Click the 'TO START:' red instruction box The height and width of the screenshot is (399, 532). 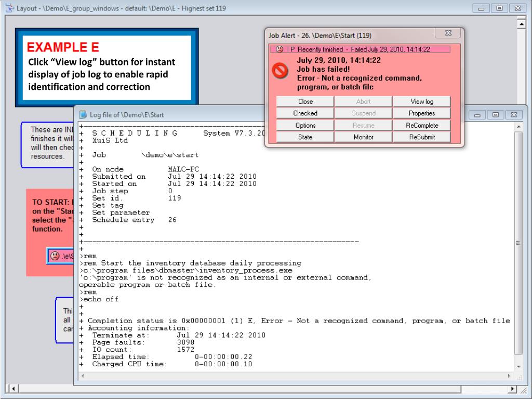50,232
